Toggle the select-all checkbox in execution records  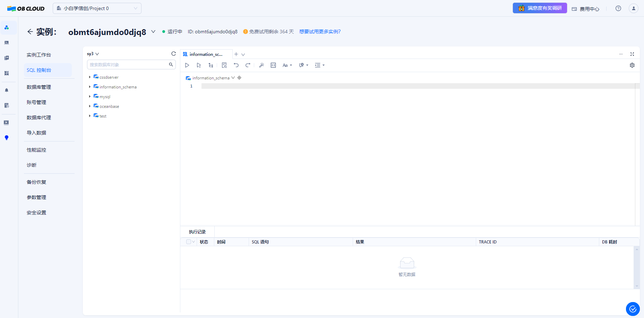click(189, 242)
